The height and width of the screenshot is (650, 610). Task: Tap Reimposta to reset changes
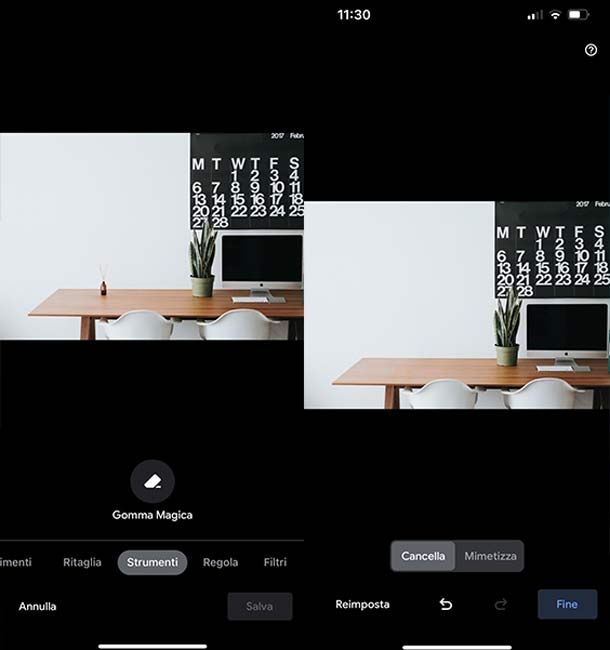tap(362, 604)
